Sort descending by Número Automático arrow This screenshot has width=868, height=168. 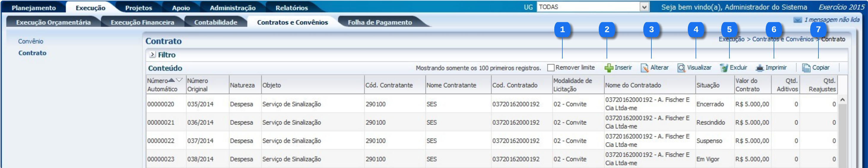click(x=179, y=80)
